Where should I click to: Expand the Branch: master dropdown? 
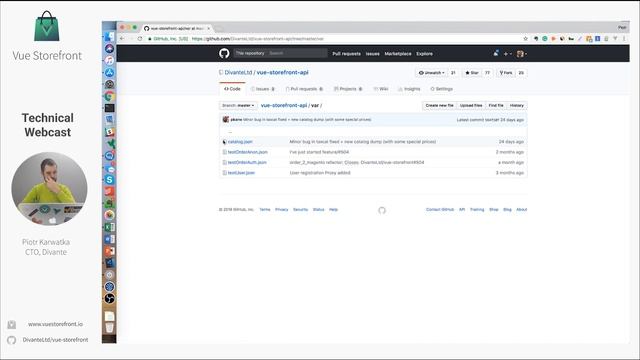238,105
